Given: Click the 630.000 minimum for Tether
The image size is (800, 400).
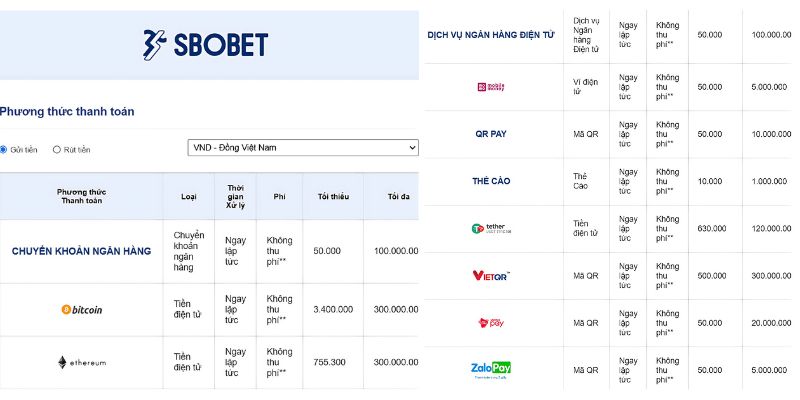Looking at the screenshot, I should (x=712, y=229).
